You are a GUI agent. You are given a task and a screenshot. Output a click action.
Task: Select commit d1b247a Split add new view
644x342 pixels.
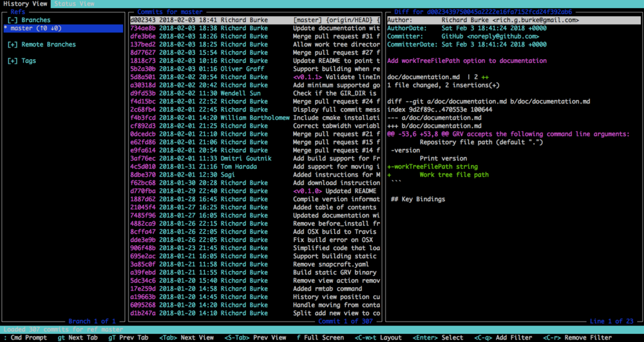[x=255, y=313]
